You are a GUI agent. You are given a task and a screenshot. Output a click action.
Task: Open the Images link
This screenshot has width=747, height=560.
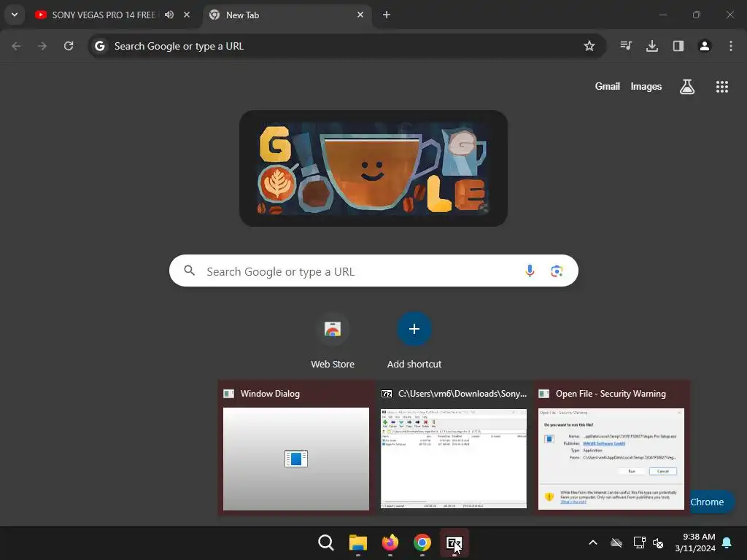point(646,87)
